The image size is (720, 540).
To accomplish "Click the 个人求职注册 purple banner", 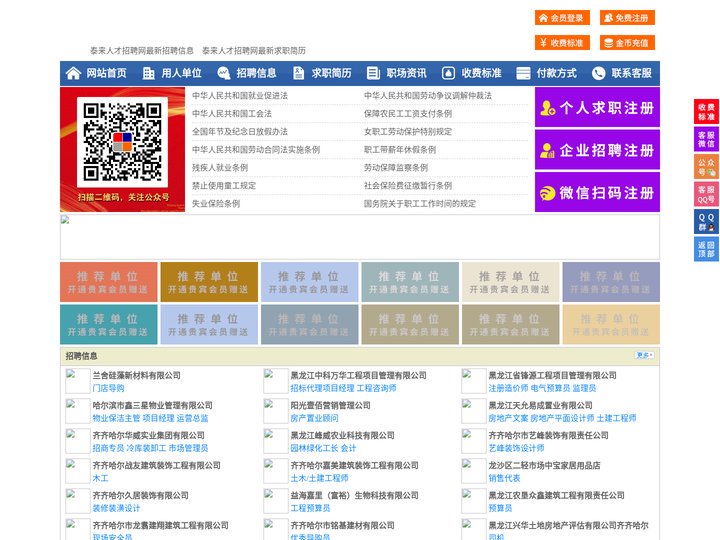I will point(597,107).
